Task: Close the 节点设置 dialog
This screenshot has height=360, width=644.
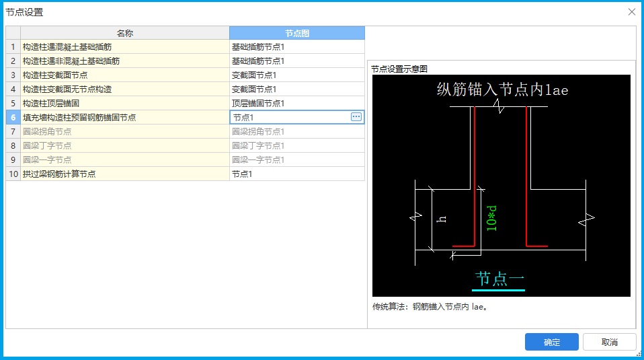Action: point(632,12)
